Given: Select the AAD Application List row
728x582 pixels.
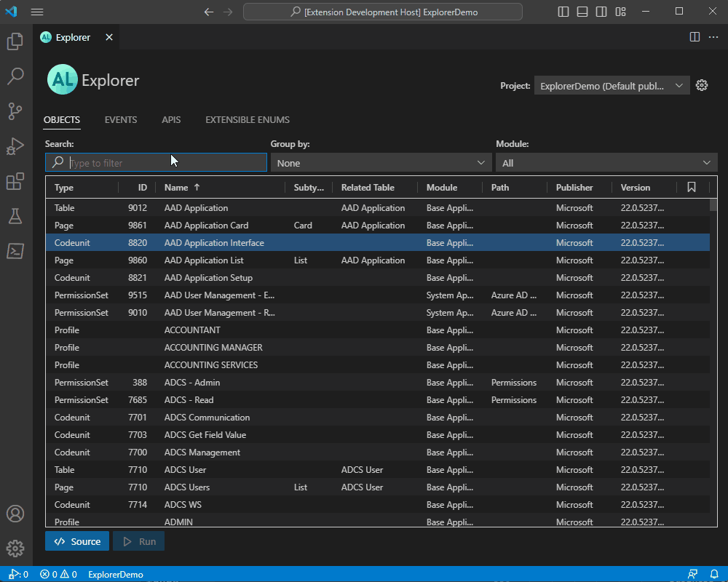Looking at the screenshot, I should 377,260.
